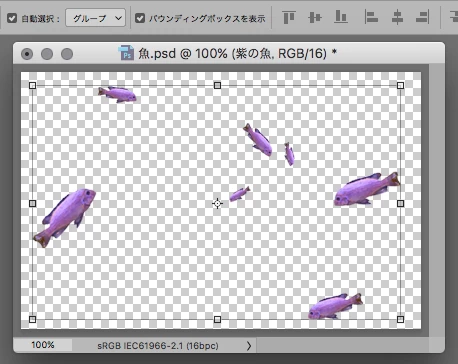Screen dimensions: 458x364
Task: Close the 魚.psd document window
Action: (x=27, y=54)
